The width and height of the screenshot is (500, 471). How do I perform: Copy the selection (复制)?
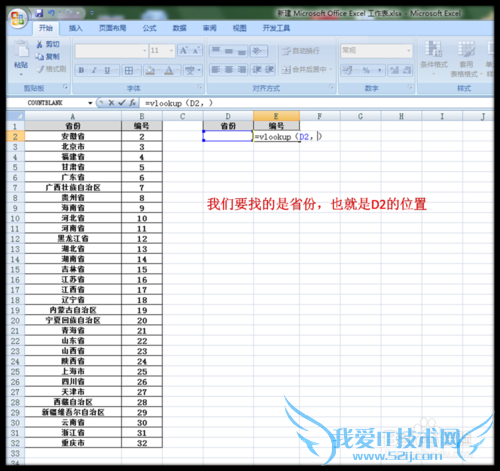[48, 56]
